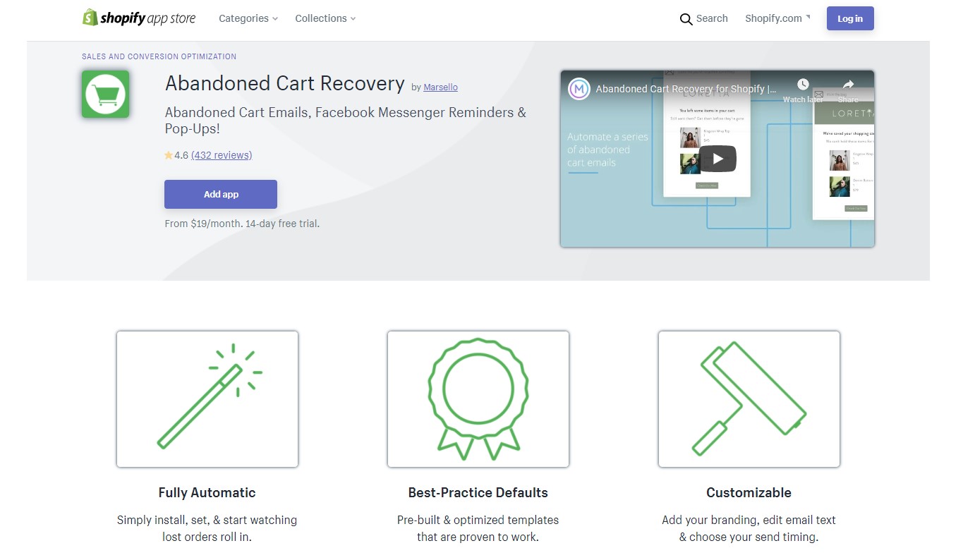This screenshot has height=560, width=963.
Task: Click the Log in button
Action: 850,19
